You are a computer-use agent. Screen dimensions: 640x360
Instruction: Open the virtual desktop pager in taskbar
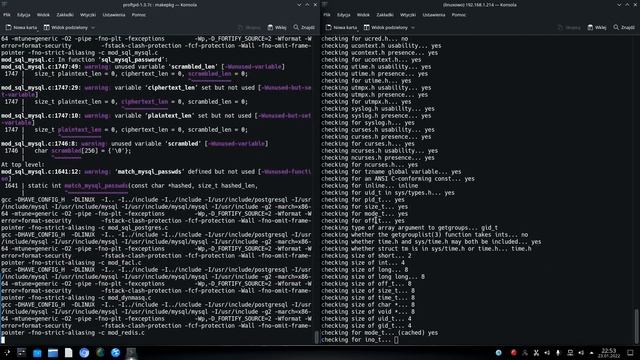point(21,353)
